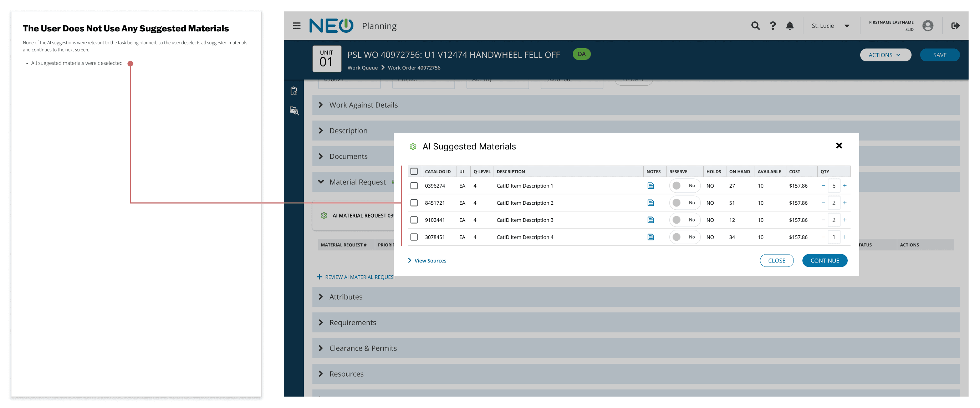Tick the select-all header checkbox
The width and height of the screenshot is (980, 408).
pos(414,172)
